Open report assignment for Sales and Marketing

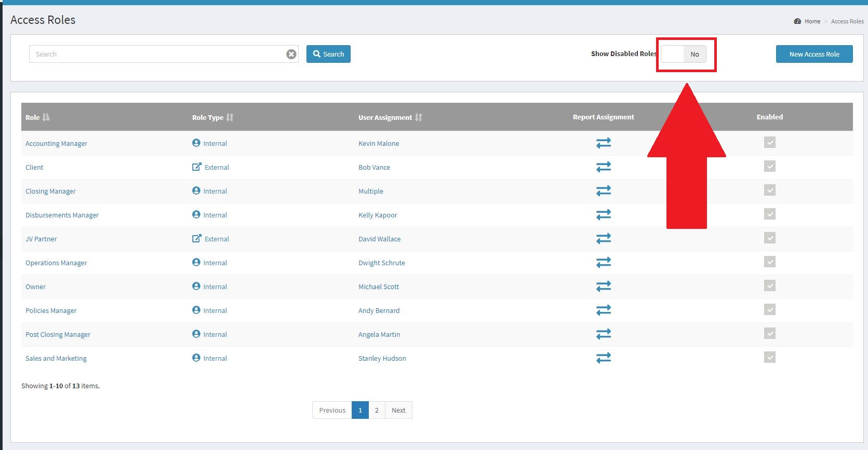coord(603,358)
